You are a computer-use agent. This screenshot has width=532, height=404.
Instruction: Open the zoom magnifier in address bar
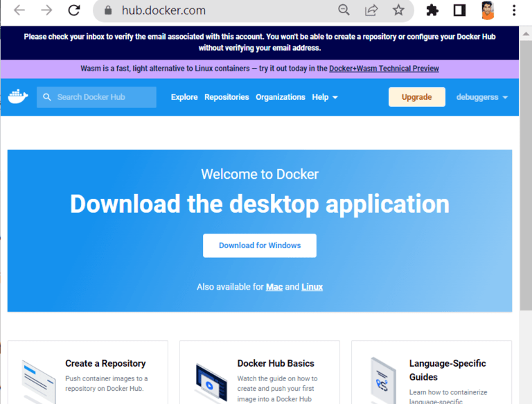[x=344, y=10]
